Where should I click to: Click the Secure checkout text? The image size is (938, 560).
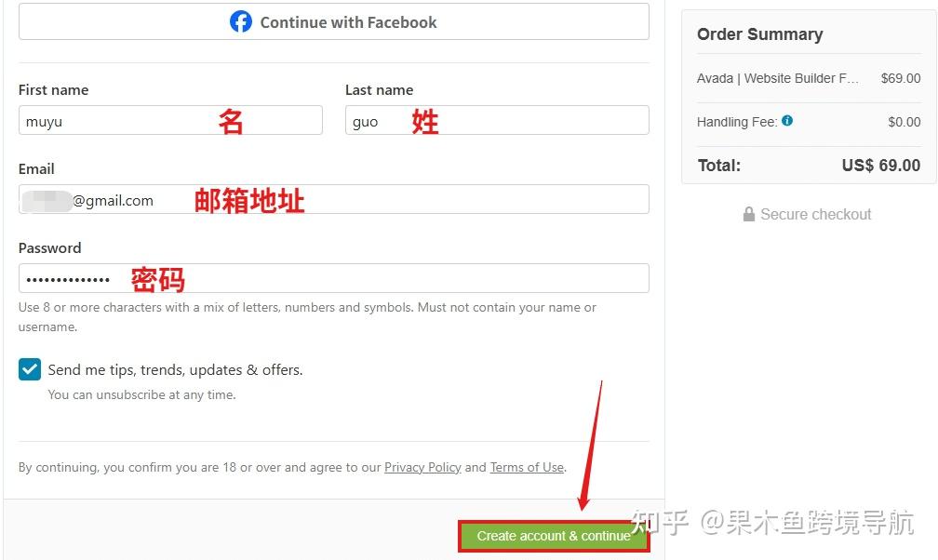[815, 214]
